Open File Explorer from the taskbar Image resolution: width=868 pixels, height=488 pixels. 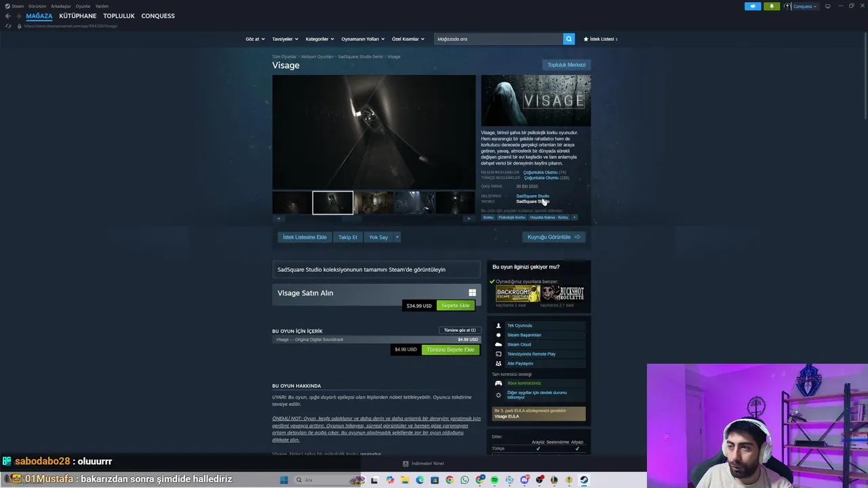405,480
